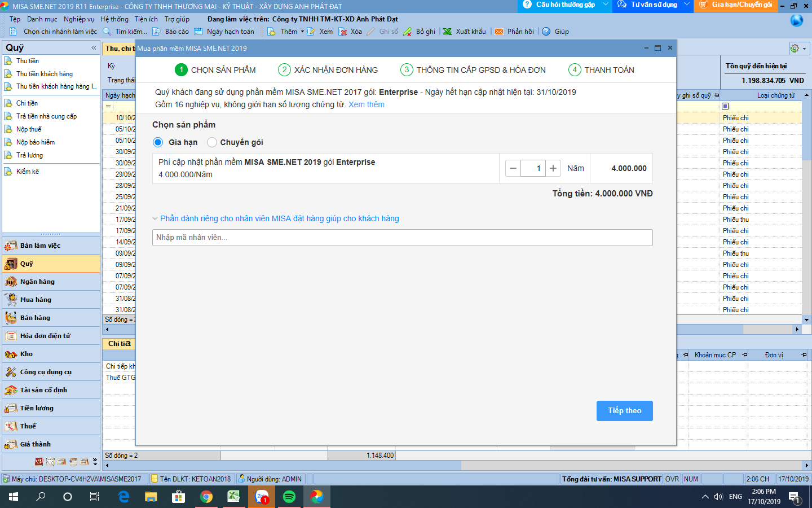Image resolution: width=812 pixels, height=508 pixels.
Task: Click the Bỏ ghi toolbar icon
Action: (407, 32)
